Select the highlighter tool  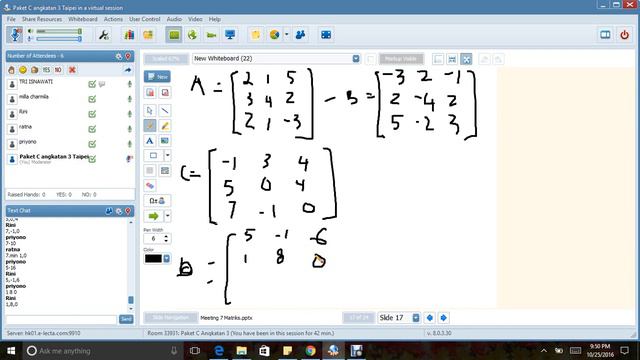click(164, 126)
